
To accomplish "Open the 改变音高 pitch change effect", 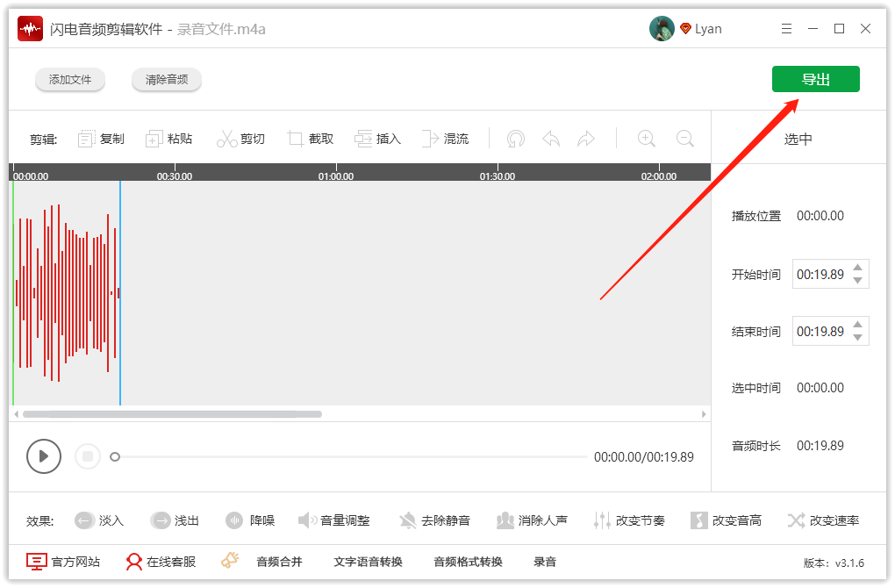I will (x=727, y=520).
